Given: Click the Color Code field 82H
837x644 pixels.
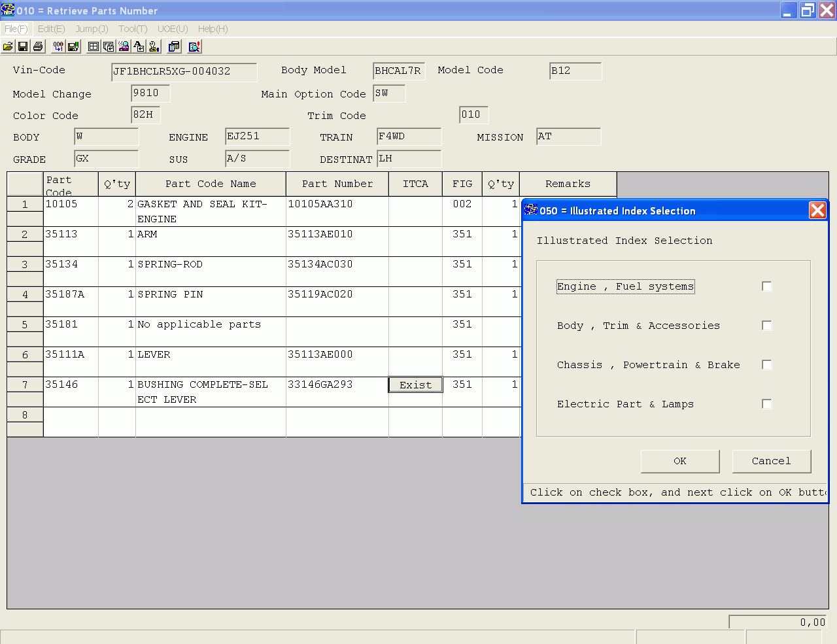Looking at the screenshot, I should 145,115.
